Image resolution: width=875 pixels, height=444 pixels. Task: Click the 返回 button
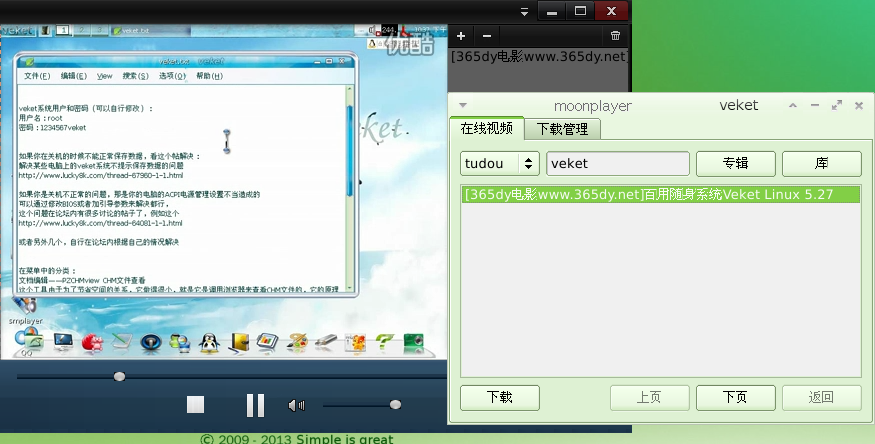[821, 397]
